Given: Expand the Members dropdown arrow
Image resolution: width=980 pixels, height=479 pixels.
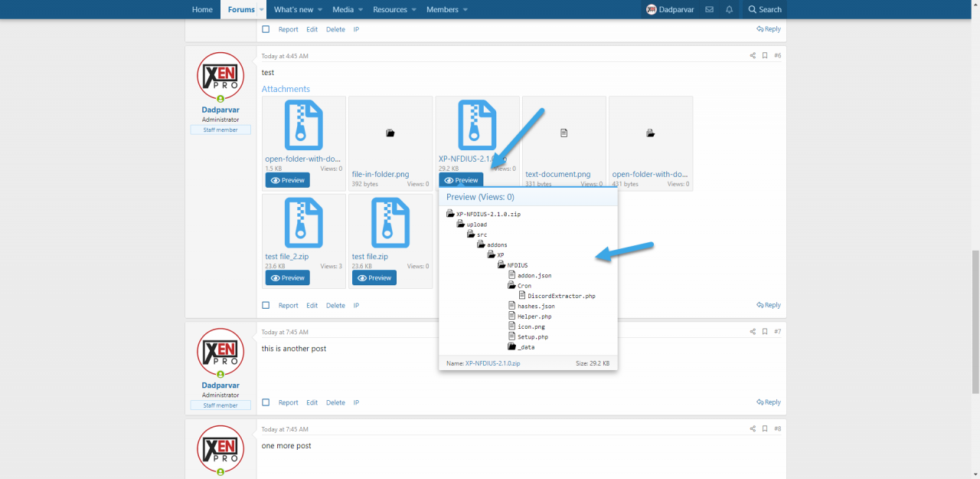Looking at the screenshot, I should pos(465,10).
